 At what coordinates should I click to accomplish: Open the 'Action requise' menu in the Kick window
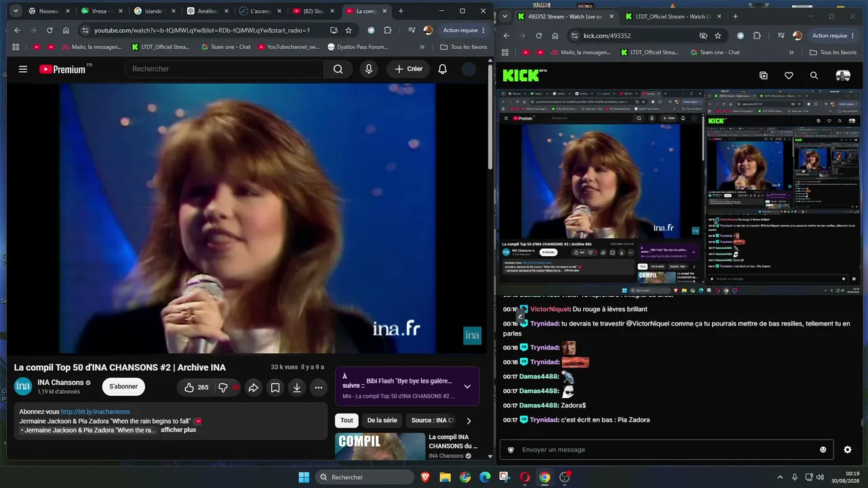click(x=833, y=36)
